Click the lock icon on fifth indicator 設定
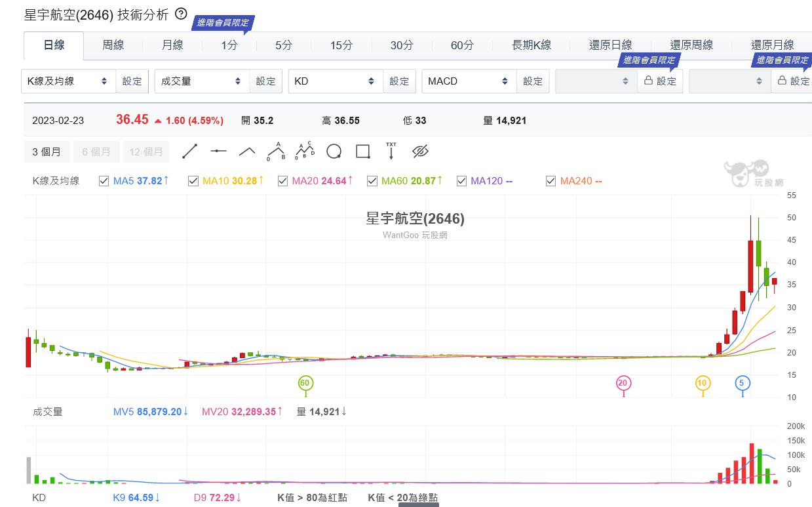The height and width of the screenshot is (507, 812). [x=648, y=81]
